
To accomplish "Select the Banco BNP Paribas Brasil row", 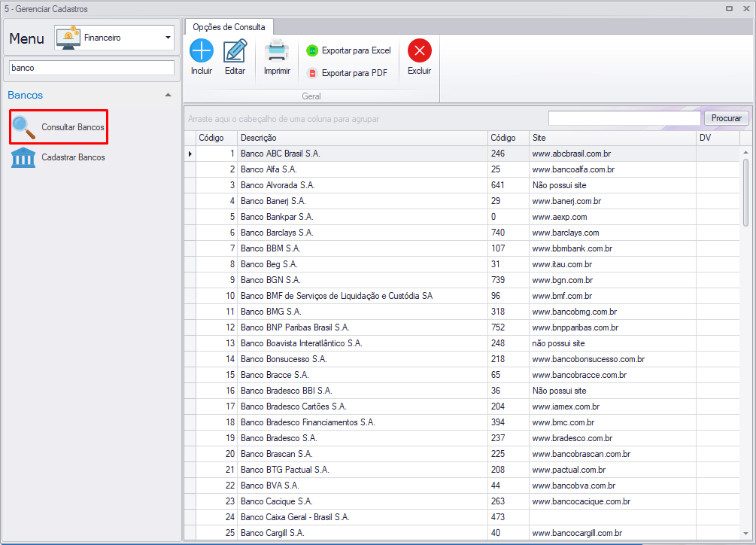I will pyautogui.click(x=462, y=327).
